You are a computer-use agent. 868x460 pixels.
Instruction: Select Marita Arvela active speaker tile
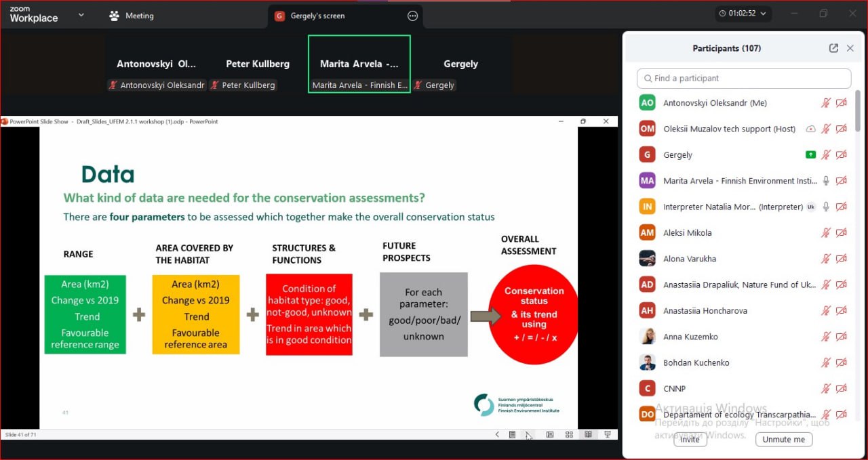(359, 64)
